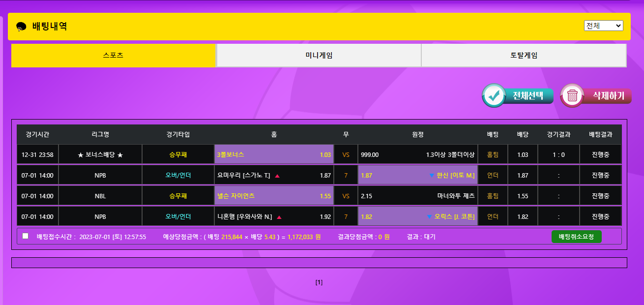Select the 3폴보너스 home cell
This screenshot has height=305, width=644.
point(274,154)
